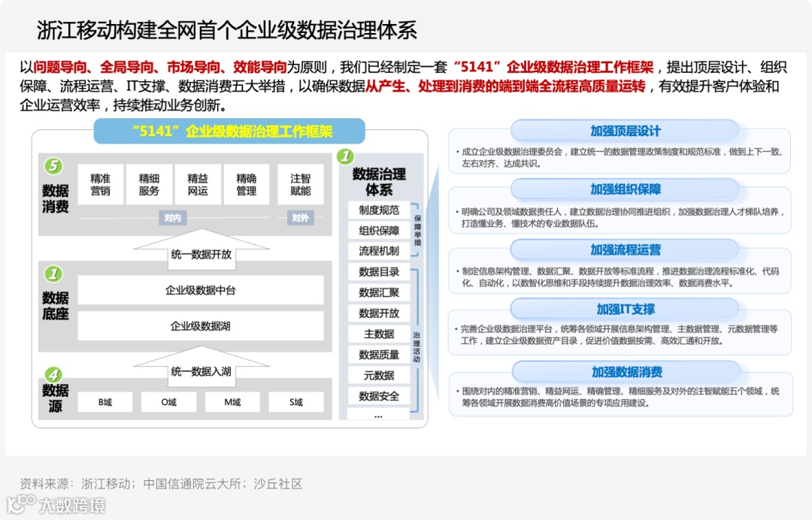
Task: Click the vertical 保障举措 label
Action: tap(418, 230)
